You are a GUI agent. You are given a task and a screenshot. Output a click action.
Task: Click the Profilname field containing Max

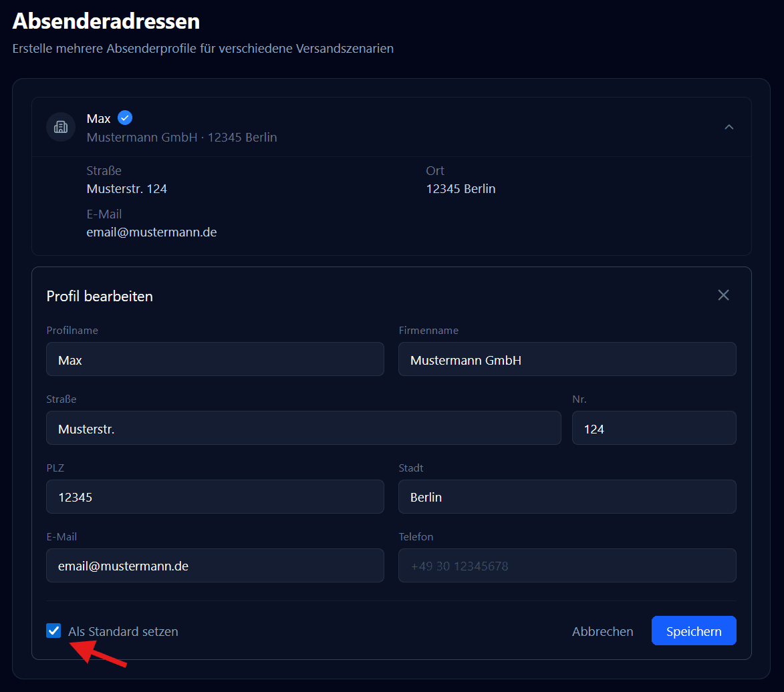click(215, 359)
